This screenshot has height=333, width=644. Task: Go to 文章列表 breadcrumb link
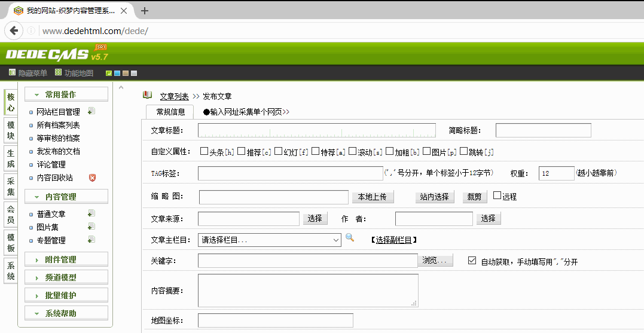pos(174,96)
